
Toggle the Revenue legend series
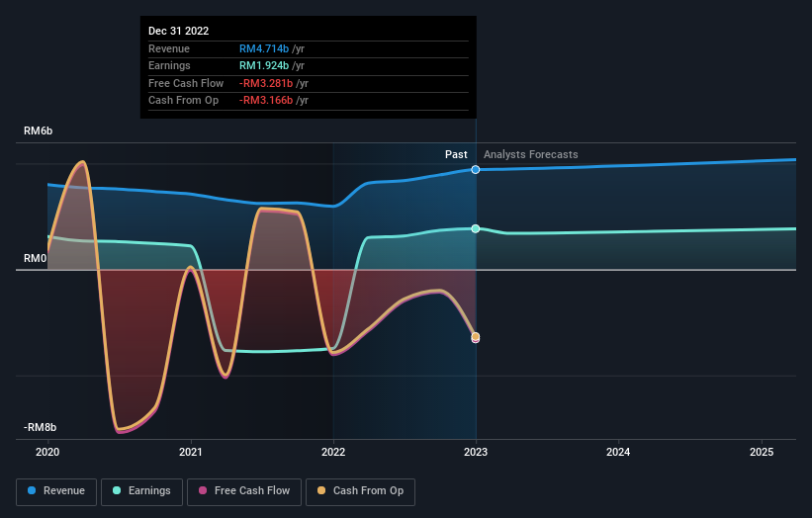tap(56, 491)
